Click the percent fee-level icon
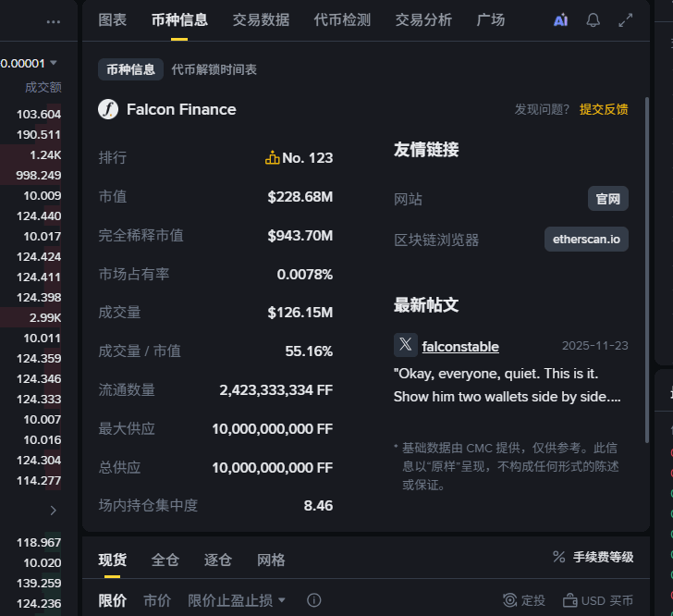Screen dimensions: 673x616 pyautogui.click(x=558, y=557)
